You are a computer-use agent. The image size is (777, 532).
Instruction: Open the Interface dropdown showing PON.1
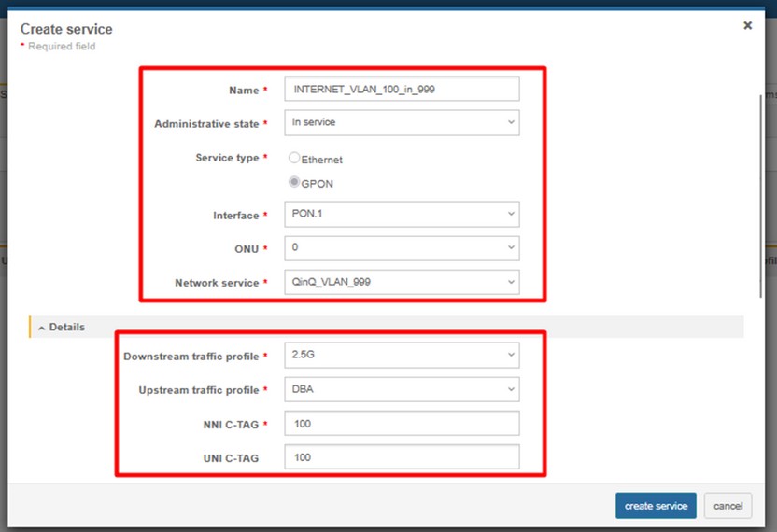point(402,215)
